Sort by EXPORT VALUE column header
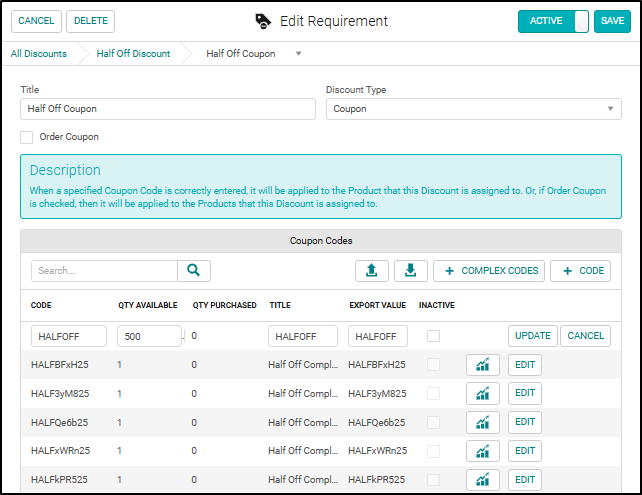The height and width of the screenshot is (495, 642). [x=378, y=305]
